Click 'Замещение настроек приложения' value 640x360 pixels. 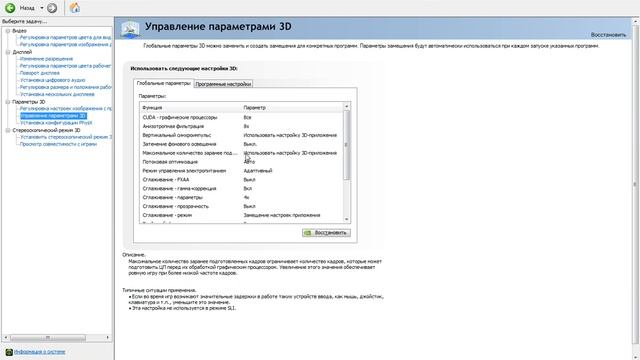[282, 215]
